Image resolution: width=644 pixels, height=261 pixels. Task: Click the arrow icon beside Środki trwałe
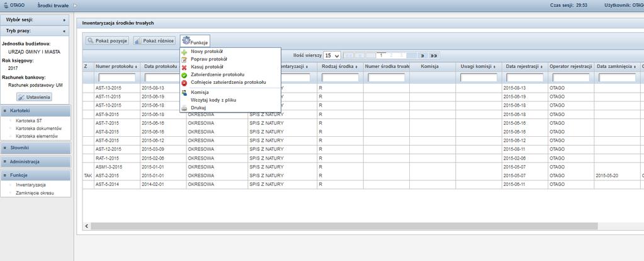75,5
